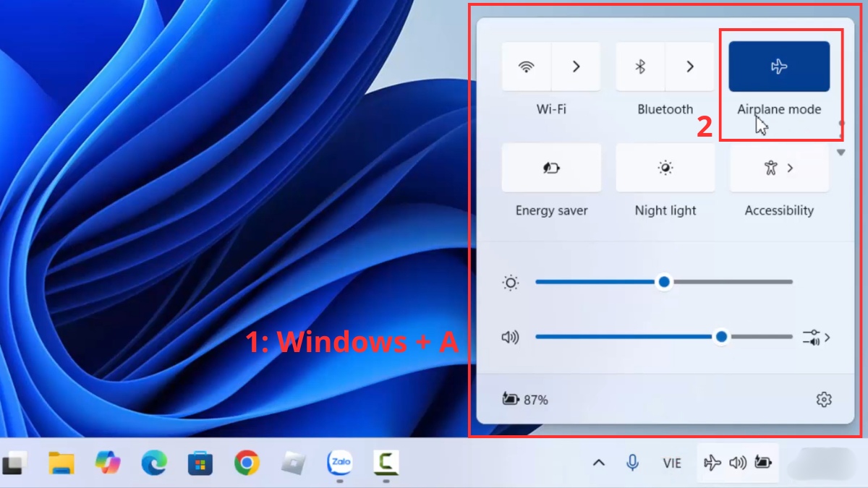Toggle the Energy saver tile
Screen dimensions: 868x488
(x=551, y=168)
